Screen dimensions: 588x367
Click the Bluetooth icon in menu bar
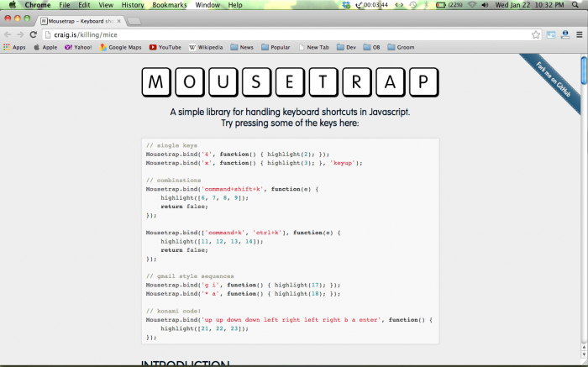click(426, 5)
